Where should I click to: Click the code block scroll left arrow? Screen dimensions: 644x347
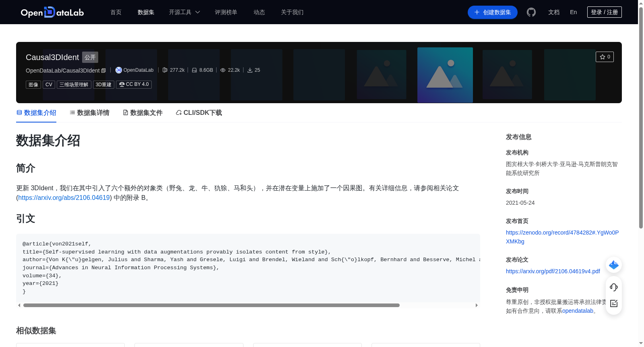coord(19,305)
